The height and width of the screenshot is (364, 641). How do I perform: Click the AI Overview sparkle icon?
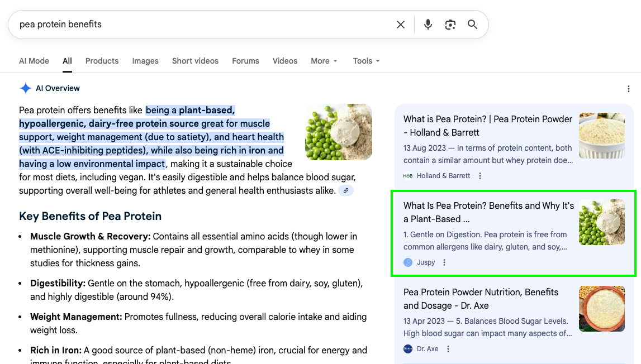point(25,88)
